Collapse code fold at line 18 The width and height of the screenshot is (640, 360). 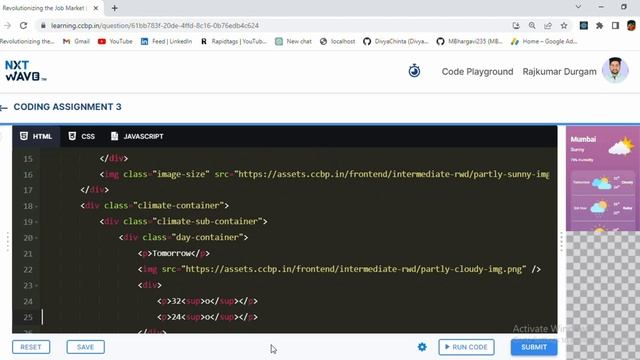(x=36, y=206)
